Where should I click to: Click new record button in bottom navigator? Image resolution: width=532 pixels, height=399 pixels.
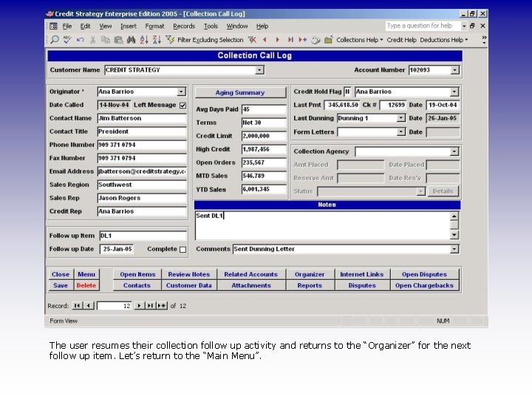162,306
